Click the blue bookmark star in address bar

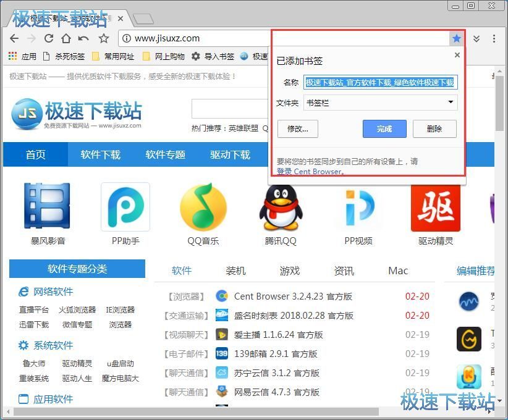pyautogui.click(x=457, y=38)
